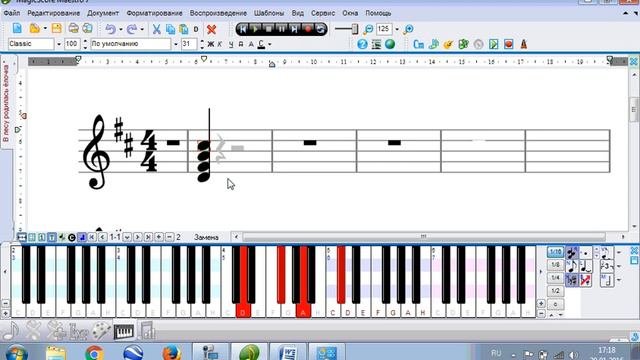Click the size field showing 100
The height and width of the screenshot is (360, 640).
click(x=72, y=44)
